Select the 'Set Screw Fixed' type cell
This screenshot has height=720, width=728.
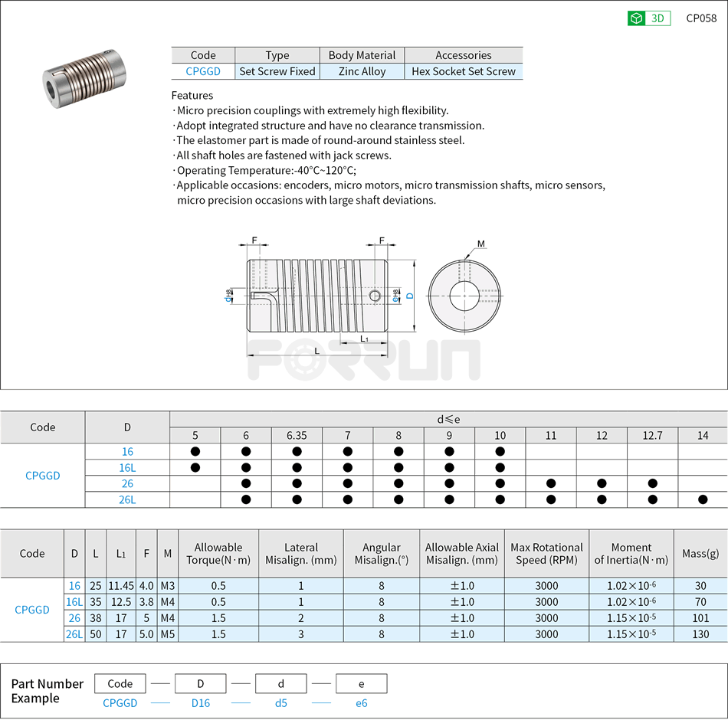pos(277,71)
